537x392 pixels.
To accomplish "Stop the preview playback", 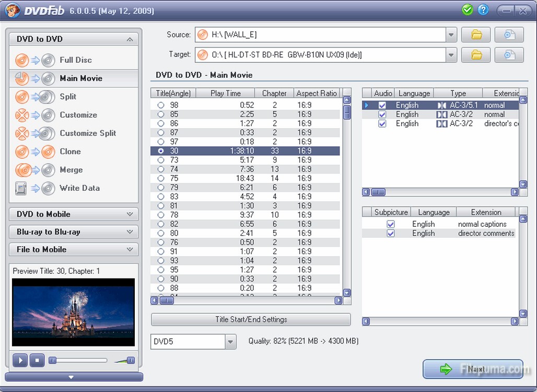I will pyautogui.click(x=37, y=360).
